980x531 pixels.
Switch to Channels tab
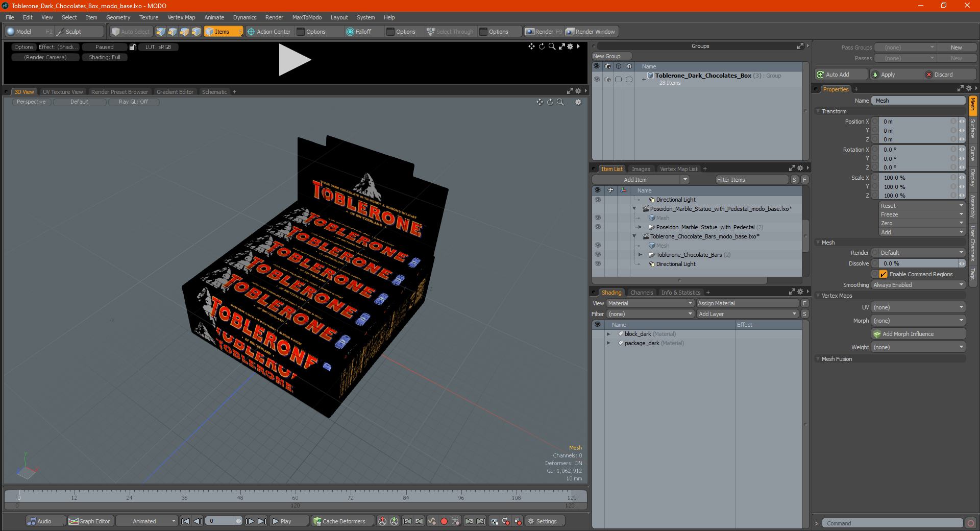click(x=642, y=293)
